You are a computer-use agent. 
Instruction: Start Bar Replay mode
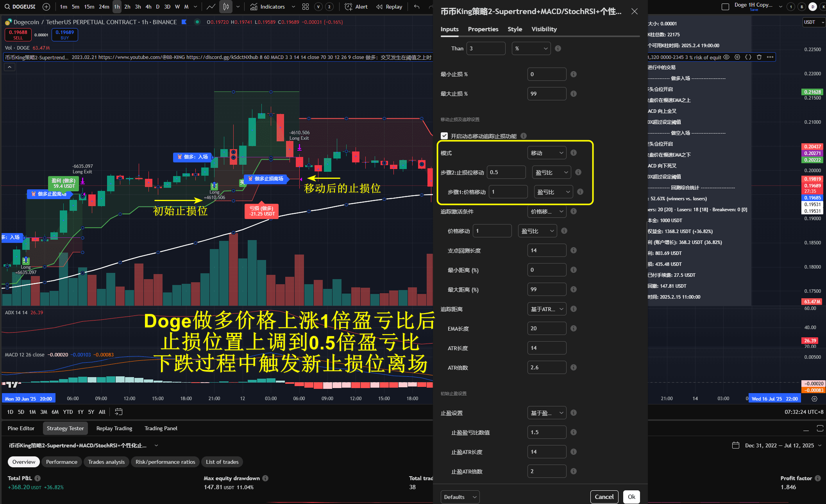pyautogui.click(x=389, y=7)
